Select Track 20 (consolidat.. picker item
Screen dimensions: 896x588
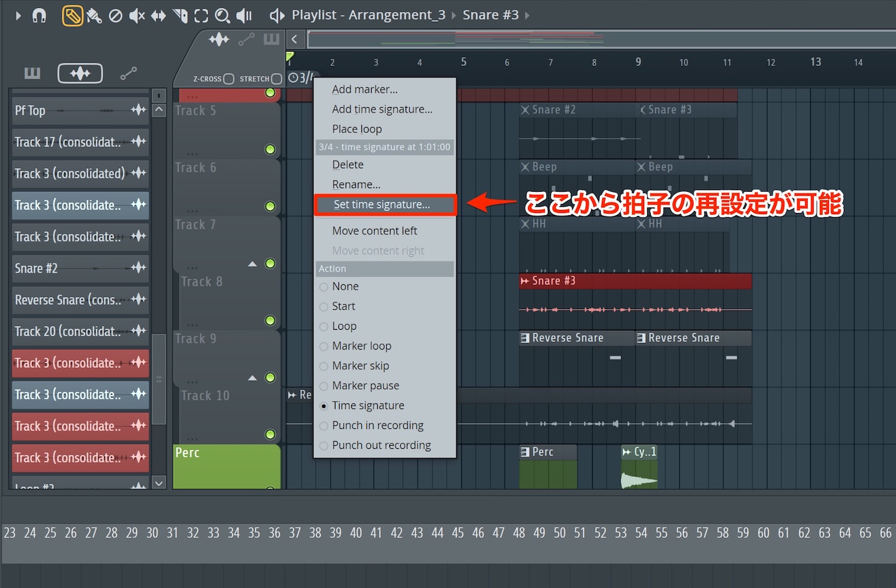tap(81, 331)
